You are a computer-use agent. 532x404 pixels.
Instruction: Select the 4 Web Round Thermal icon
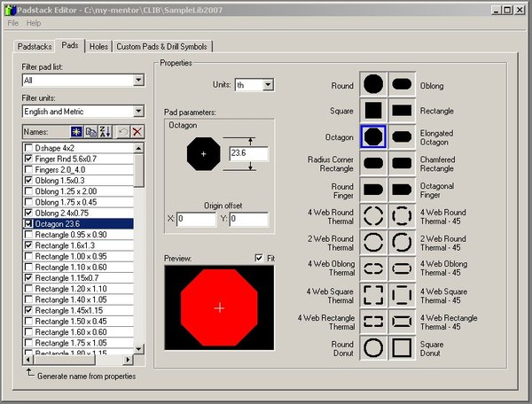coord(373,216)
